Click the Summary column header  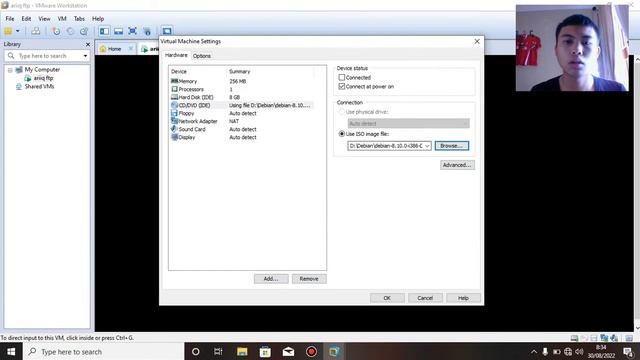pos(270,71)
